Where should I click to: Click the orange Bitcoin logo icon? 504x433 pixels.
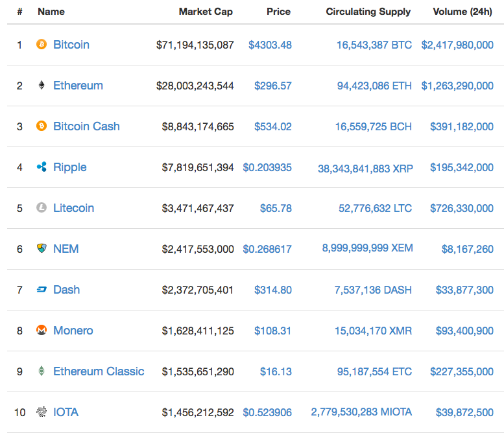click(42, 44)
